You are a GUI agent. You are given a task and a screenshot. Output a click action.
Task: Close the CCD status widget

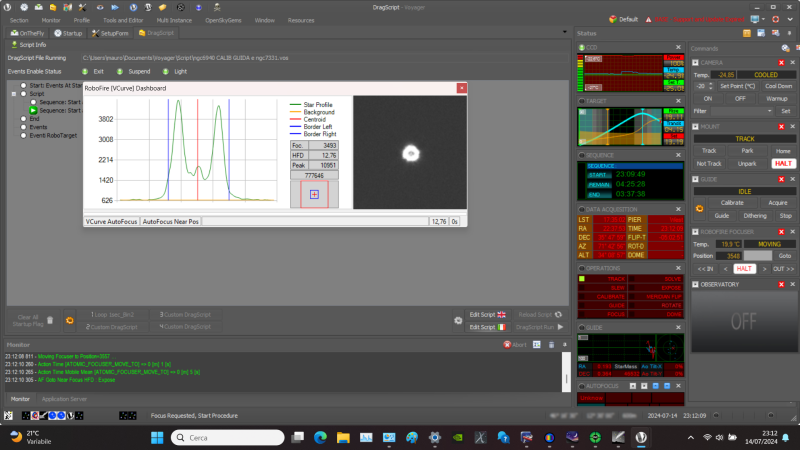pos(678,47)
